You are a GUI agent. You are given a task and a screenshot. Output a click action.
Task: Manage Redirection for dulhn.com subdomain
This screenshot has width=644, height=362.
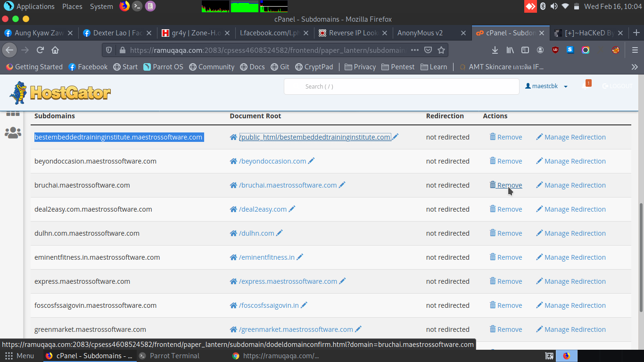click(x=571, y=233)
